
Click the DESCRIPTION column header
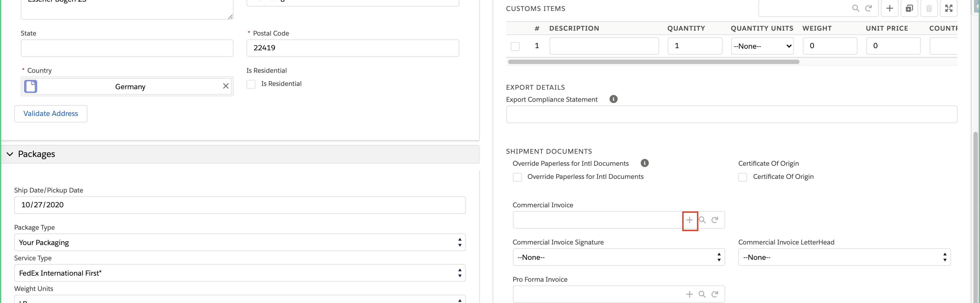tap(574, 28)
